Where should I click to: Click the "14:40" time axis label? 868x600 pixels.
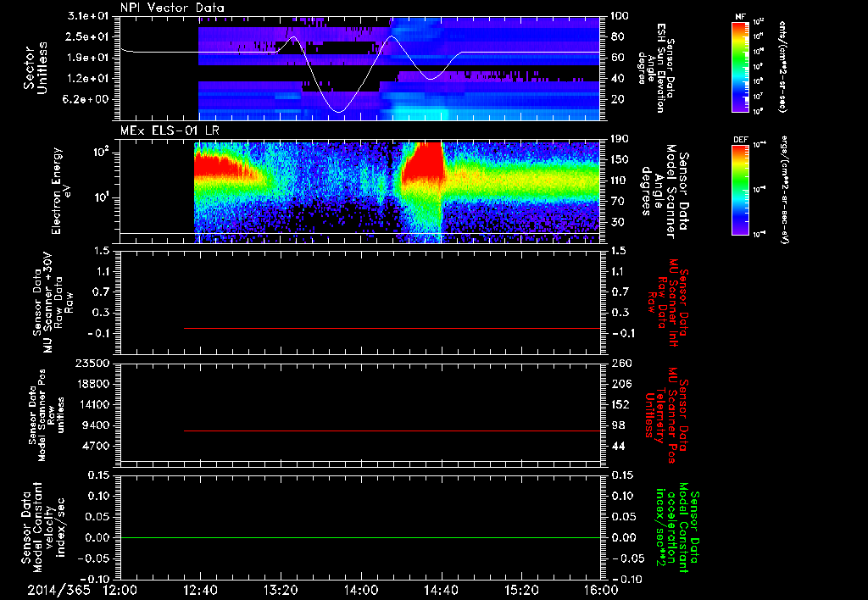point(441,590)
